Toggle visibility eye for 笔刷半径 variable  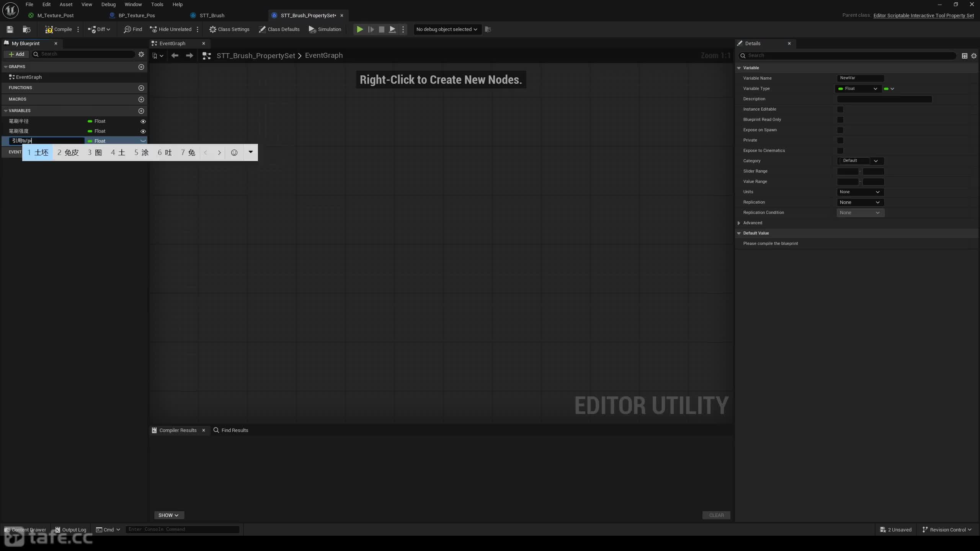(x=143, y=121)
